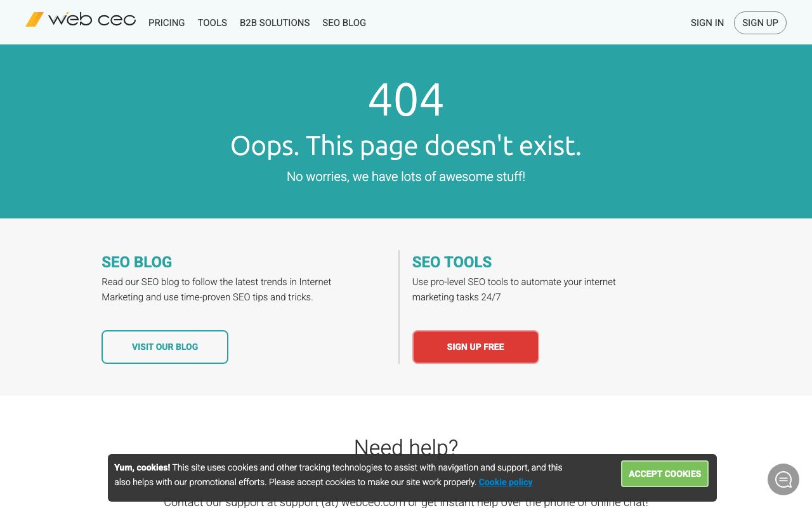812x508 pixels.
Task: Open the Pricing menu item
Action: (x=167, y=23)
